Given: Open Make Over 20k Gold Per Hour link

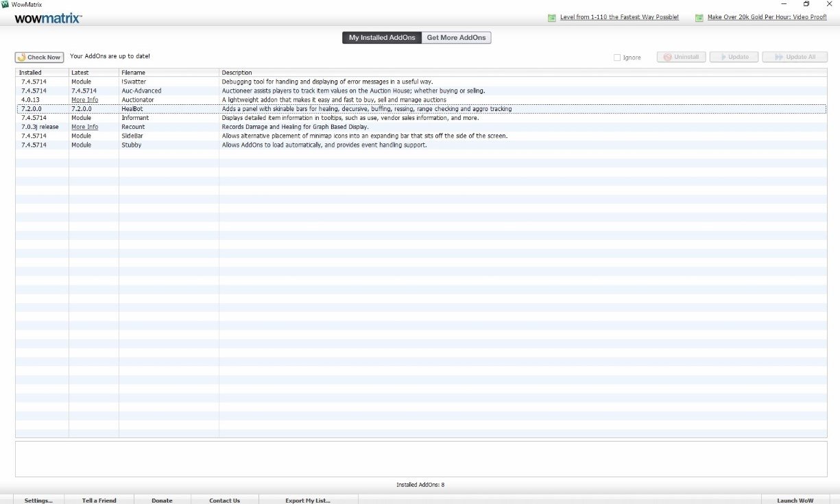Looking at the screenshot, I should 767,18.
